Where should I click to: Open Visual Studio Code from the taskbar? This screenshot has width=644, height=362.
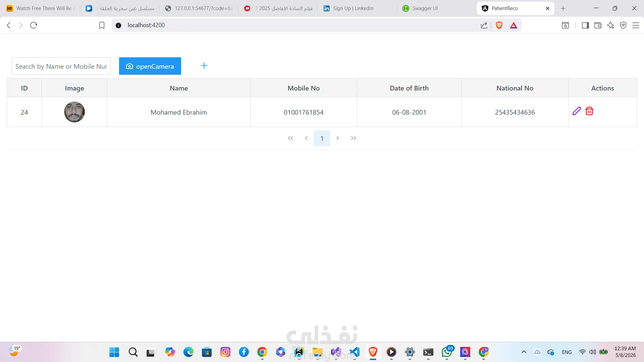[x=355, y=352]
